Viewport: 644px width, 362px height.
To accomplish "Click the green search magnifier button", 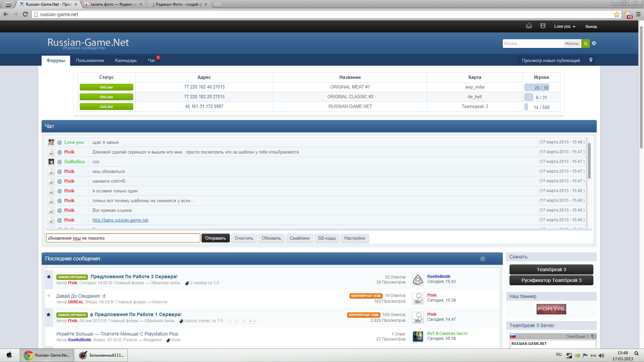I will click(x=586, y=44).
